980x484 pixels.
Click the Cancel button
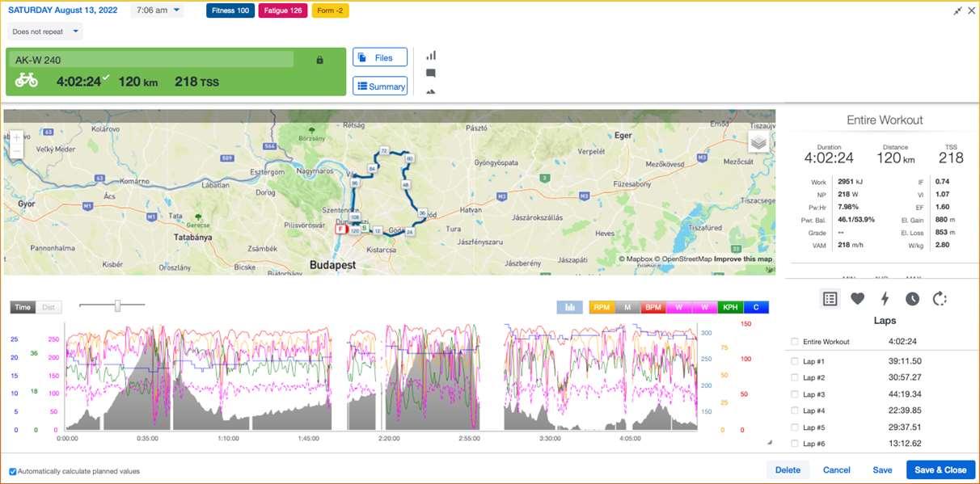click(x=837, y=469)
